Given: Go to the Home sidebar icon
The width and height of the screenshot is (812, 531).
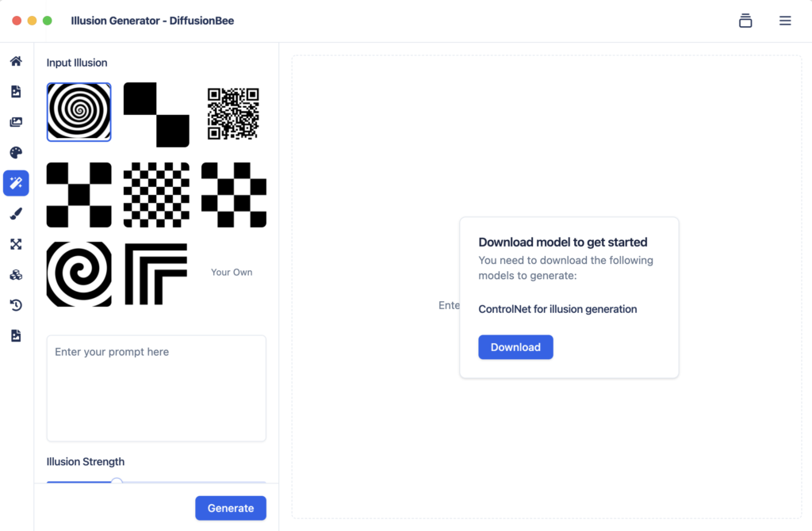Looking at the screenshot, I should (16, 61).
